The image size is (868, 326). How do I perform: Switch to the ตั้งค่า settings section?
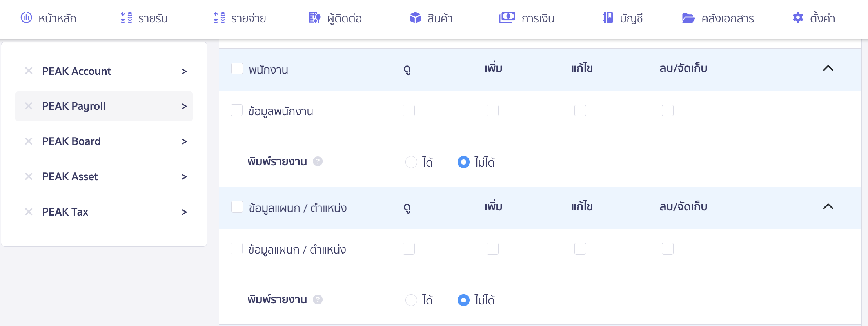pyautogui.click(x=797, y=18)
